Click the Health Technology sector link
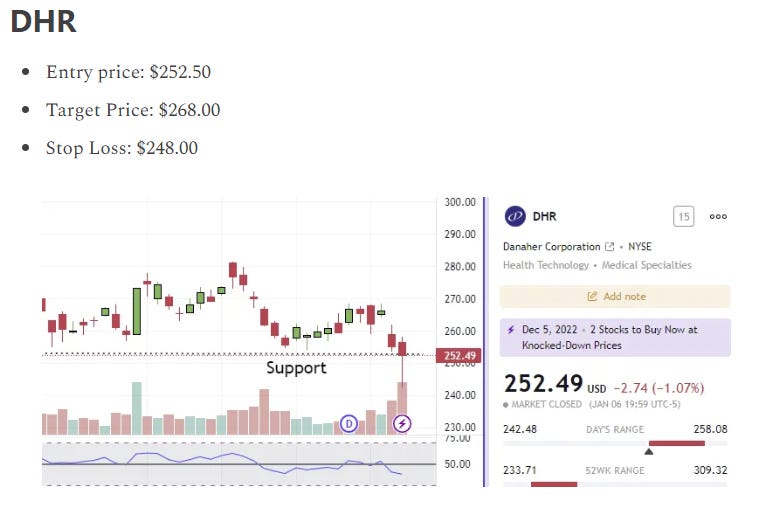This screenshot has width=770, height=517. tap(546, 265)
